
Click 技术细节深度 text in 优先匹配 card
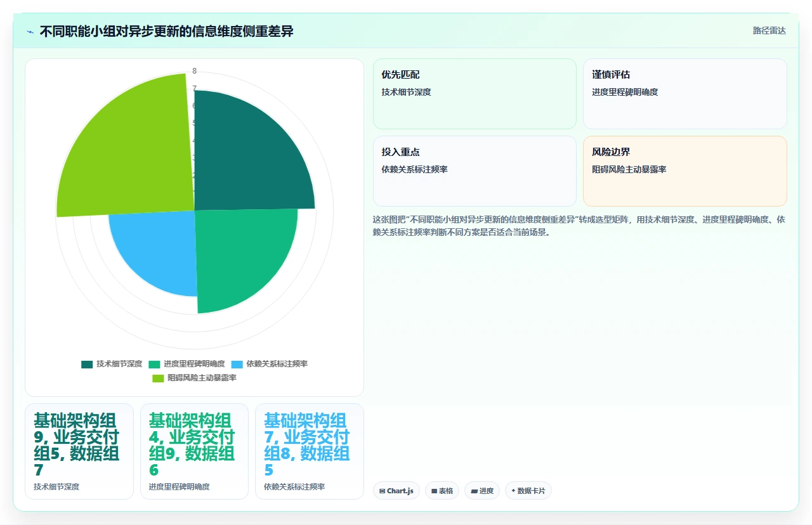pos(406,92)
